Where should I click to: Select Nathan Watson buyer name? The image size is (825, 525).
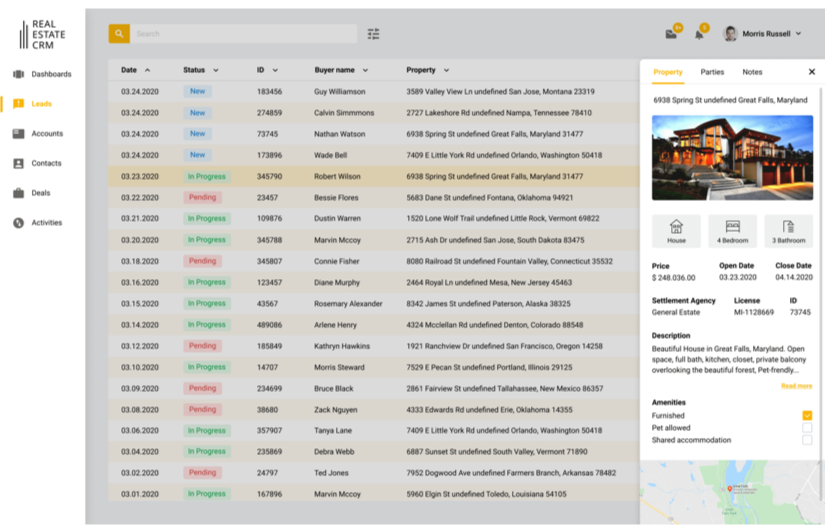point(339,134)
